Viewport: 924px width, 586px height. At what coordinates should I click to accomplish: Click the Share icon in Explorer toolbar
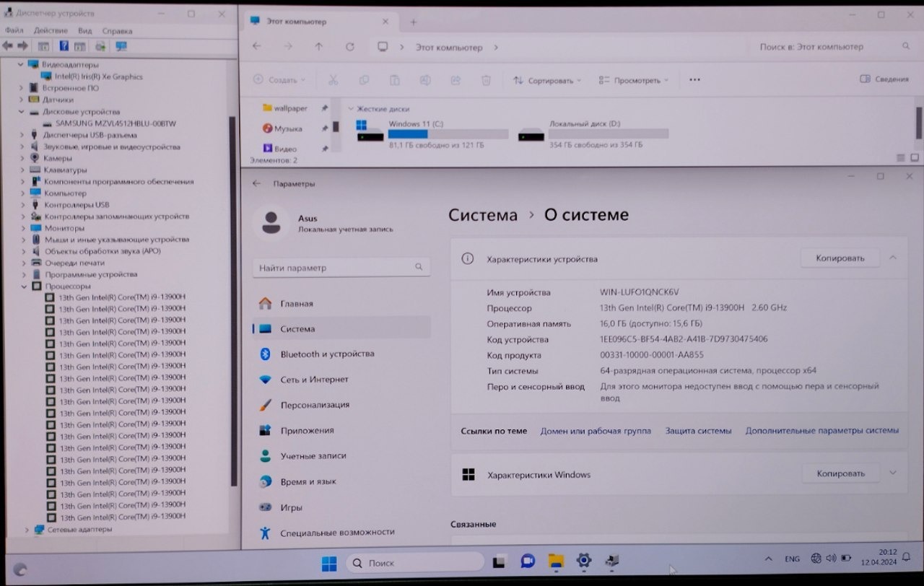[x=456, y=80]
